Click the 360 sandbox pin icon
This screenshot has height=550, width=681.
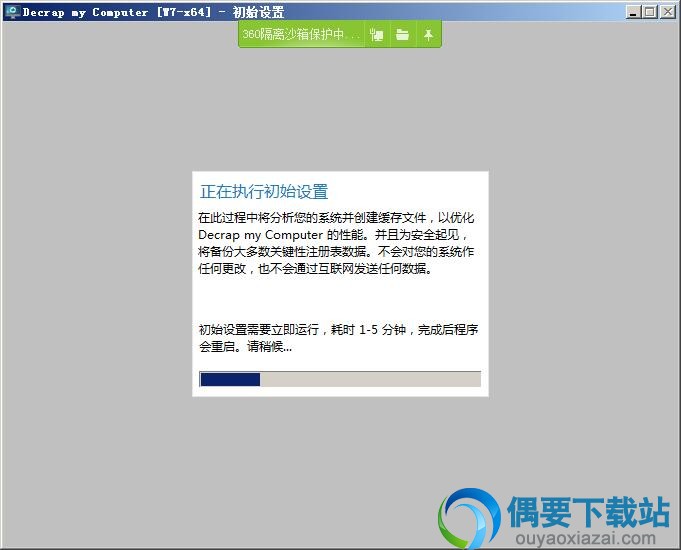click(428, 34)
